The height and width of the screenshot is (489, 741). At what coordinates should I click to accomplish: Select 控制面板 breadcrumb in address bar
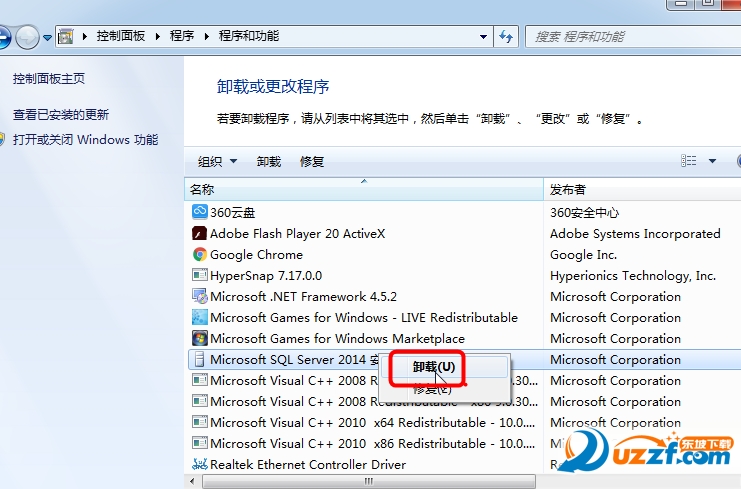click(x=121, y=36)
